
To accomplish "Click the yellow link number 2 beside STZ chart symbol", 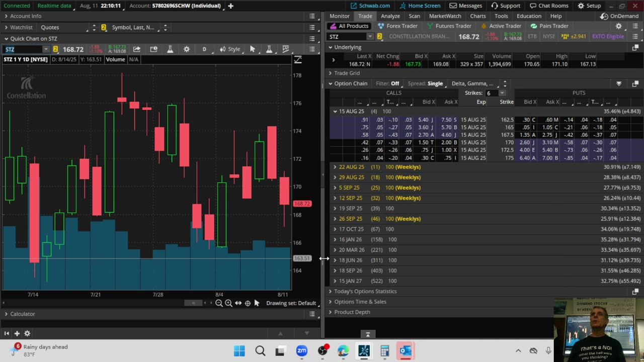I will pos(55,49).
